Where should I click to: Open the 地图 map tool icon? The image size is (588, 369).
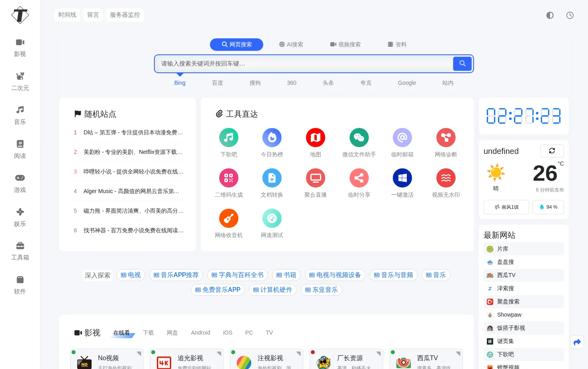(x=316, y=138)
